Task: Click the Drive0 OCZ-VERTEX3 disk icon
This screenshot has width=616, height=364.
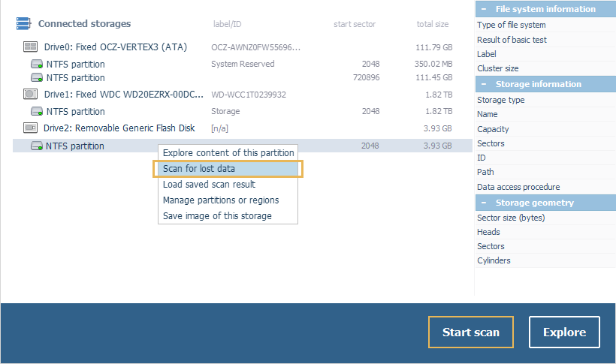Action: pyautogui.click(x=31, y=47)
